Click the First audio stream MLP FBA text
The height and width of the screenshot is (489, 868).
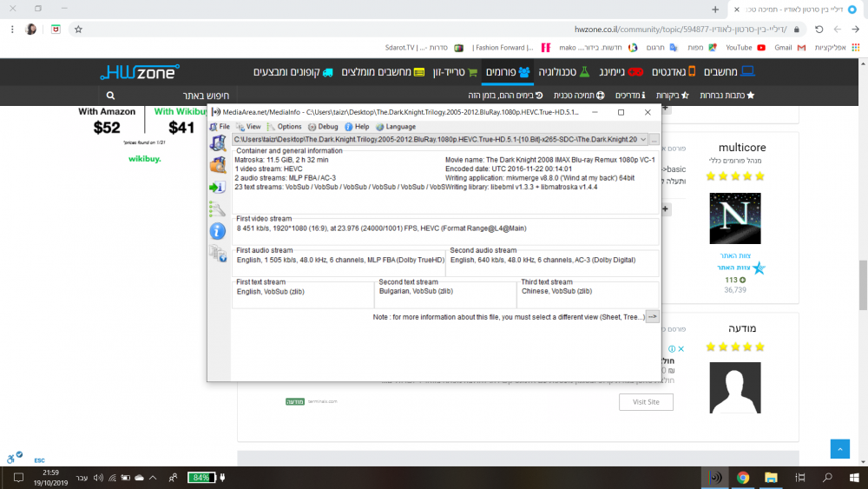click(x=340, y=260)
